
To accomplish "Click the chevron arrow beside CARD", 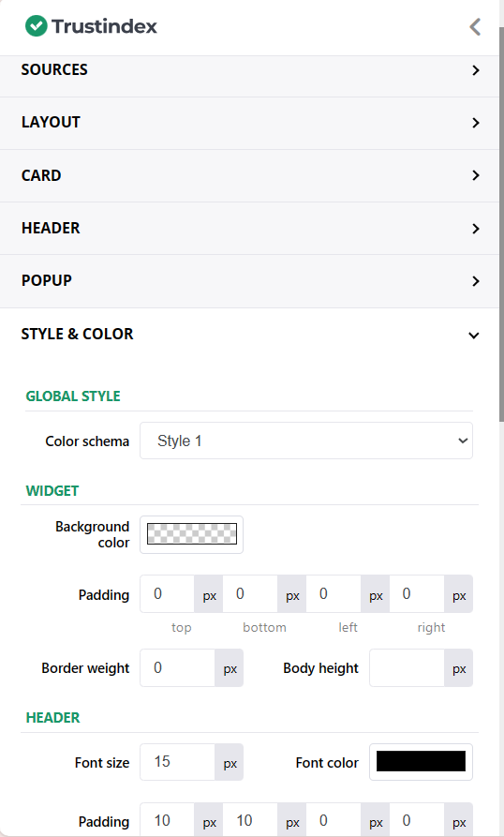I will tap(475, 175).
